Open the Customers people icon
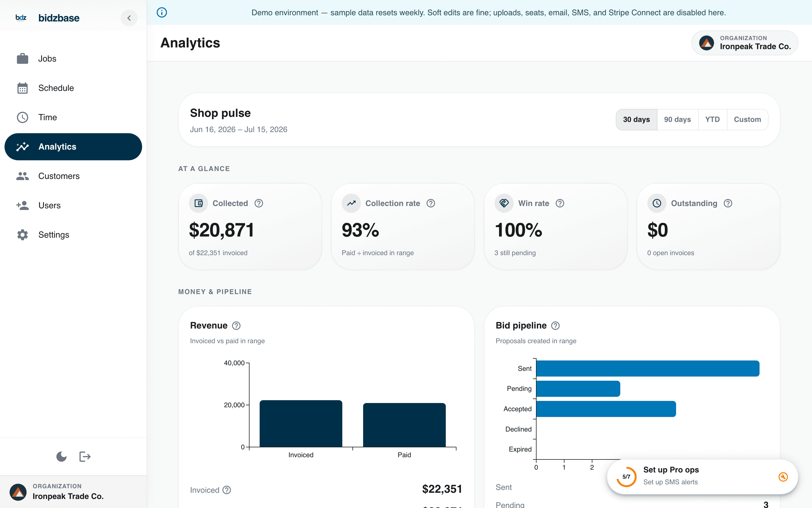The height and width of the screenshot is (508, 812). [x=23, y=176]
